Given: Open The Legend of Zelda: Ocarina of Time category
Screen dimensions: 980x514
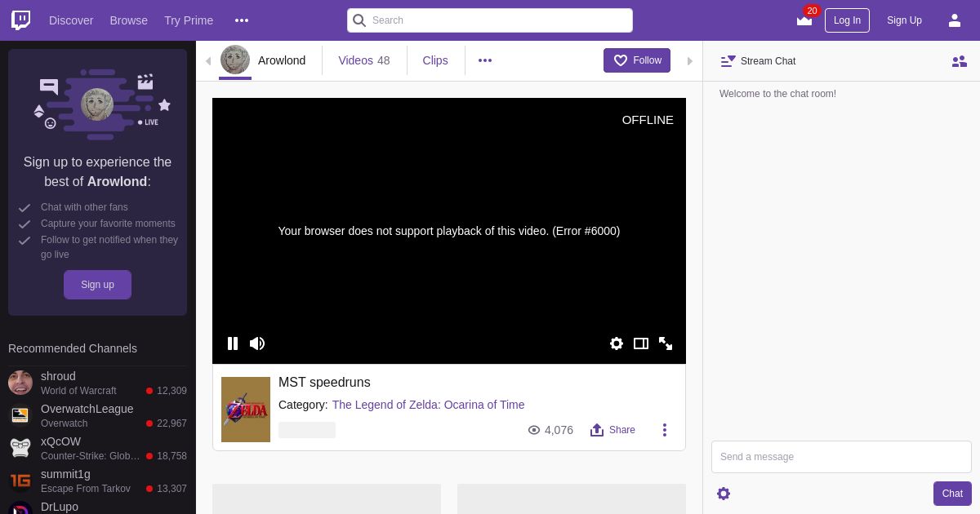Looking at the screenshot, I should [428, 405].
